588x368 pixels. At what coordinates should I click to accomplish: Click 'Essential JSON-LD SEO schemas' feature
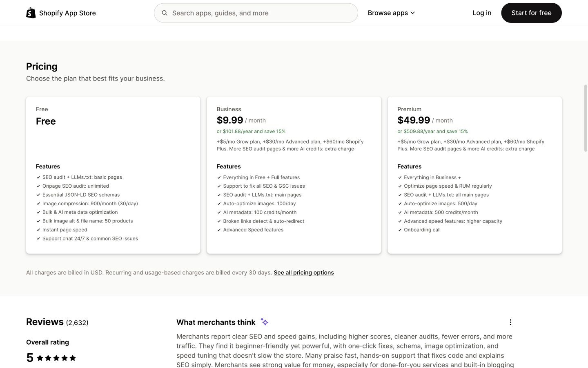81,195
